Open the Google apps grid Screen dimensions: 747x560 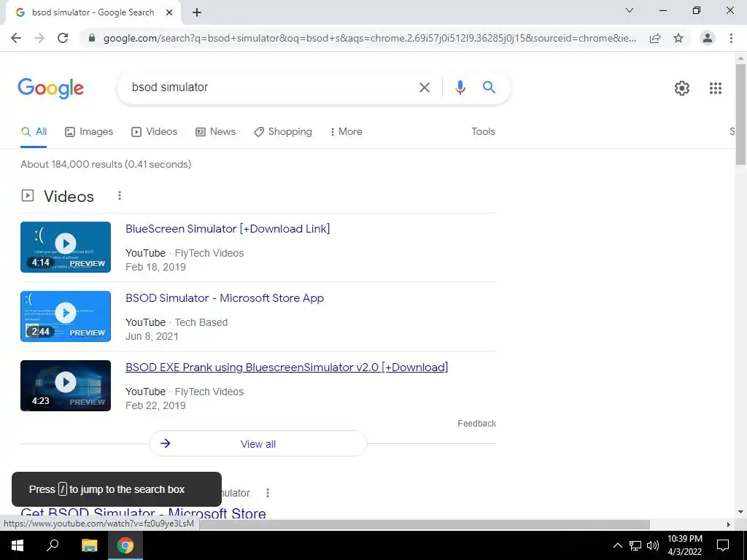716,88
